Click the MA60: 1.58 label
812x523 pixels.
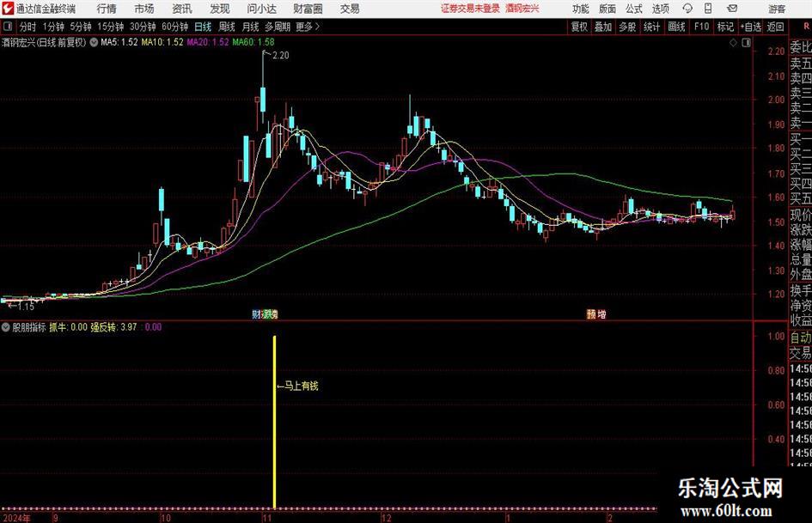click(x=253, y=42)
